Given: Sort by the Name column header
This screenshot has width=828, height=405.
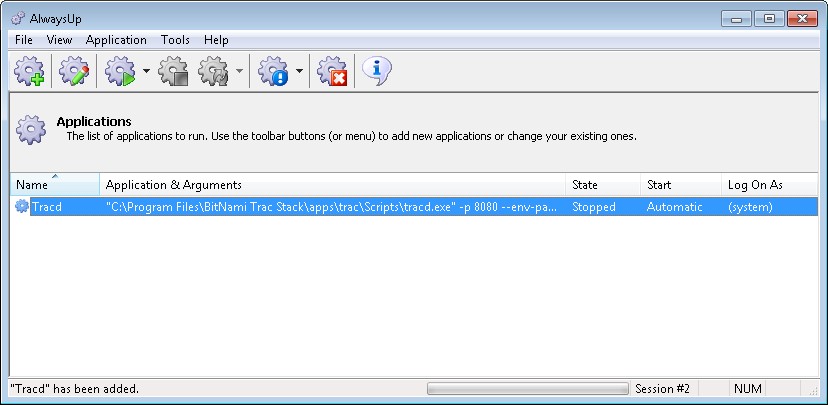Looking at the screenshot, I should click(x=55, y=185).
